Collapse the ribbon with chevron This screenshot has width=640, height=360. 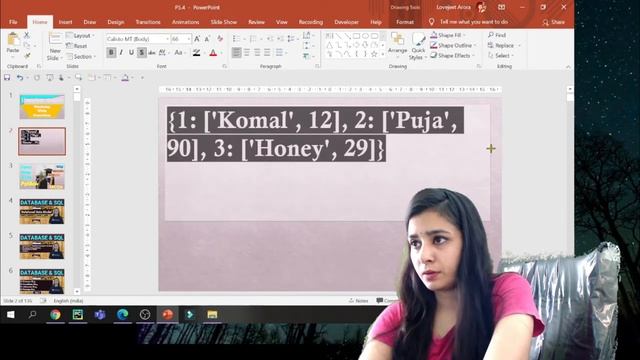568,67
